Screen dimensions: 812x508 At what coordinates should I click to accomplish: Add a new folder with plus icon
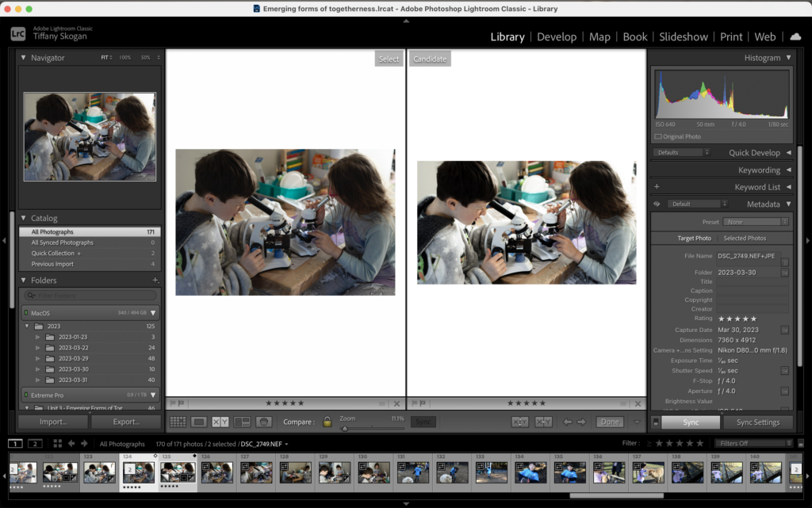pos(155,280)
